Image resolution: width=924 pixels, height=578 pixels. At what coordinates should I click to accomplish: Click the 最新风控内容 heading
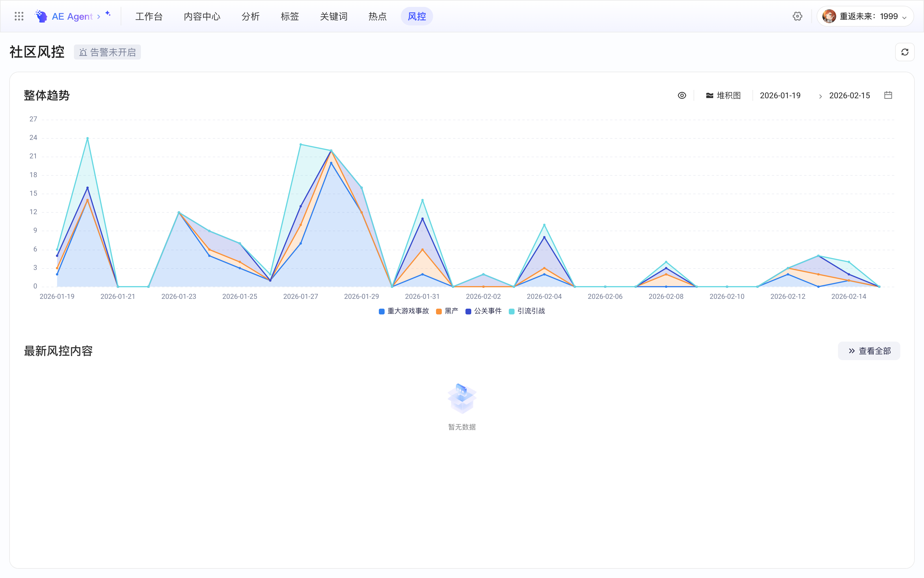pyautogui.click(x=58, y=351)
